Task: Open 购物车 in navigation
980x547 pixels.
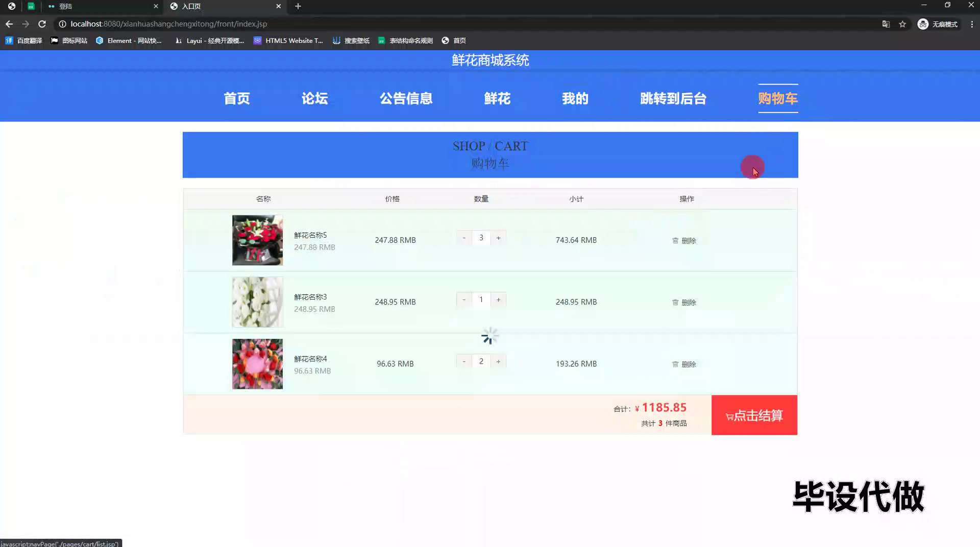Action: (x=778, y=98)
